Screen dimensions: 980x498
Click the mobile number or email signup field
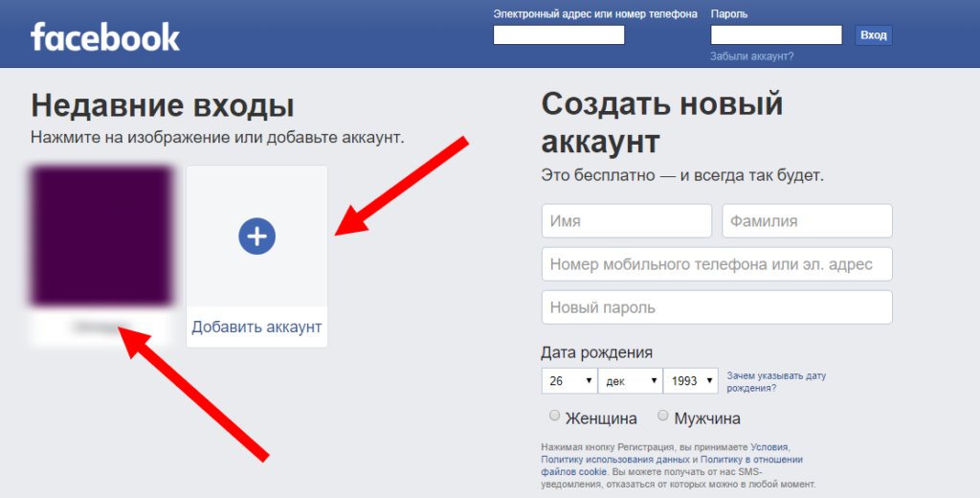point(717,264)
